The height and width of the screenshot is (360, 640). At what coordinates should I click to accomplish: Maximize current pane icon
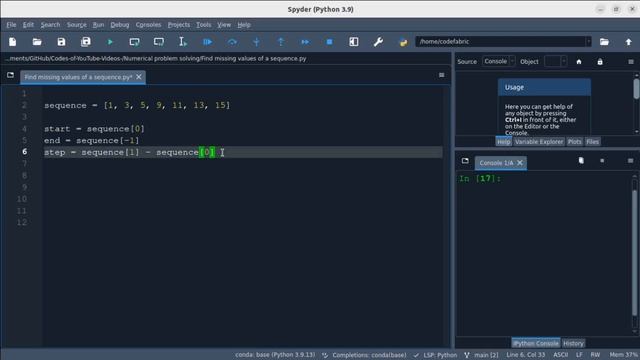pyautogui.click(x=354, y=42)
